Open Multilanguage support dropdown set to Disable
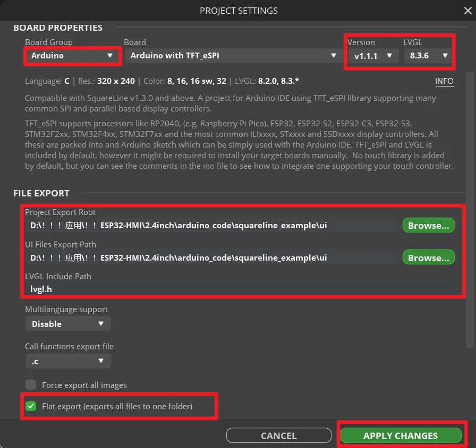Image resolution: width=476 pixels, height=448 pixels. [x=68, y=324]
